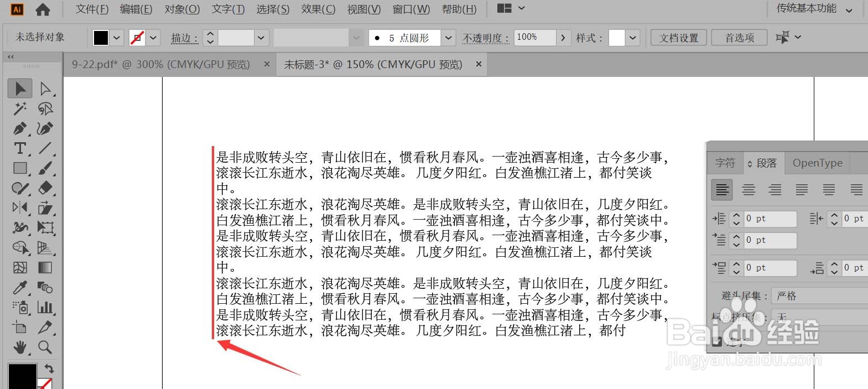Click the left indent 0 pt field
The height and width of the screenshot is (389, 868).
(770, 219)
